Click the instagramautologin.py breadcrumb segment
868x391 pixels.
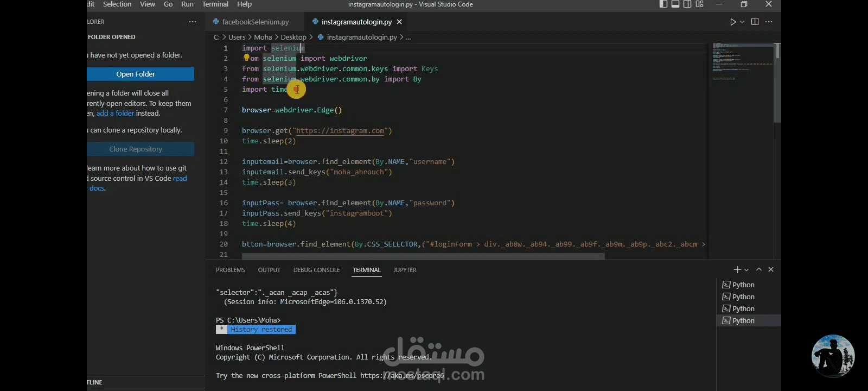tap(362, 37)
